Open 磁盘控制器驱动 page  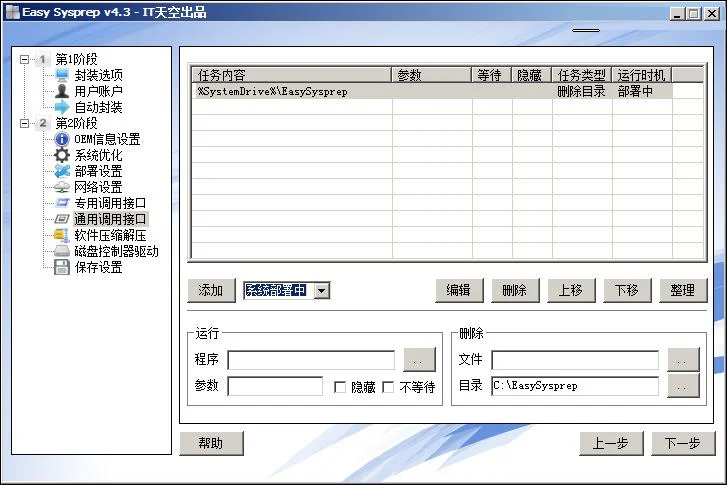[116, 251]
